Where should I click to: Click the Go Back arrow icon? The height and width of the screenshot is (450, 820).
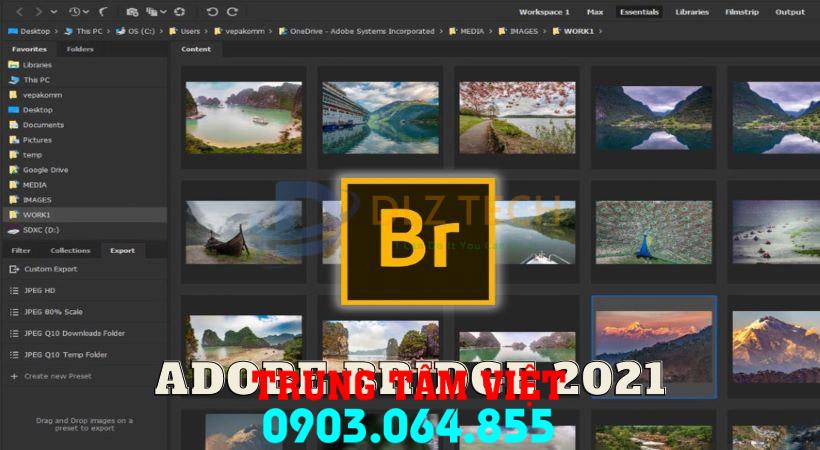[20, 12]
